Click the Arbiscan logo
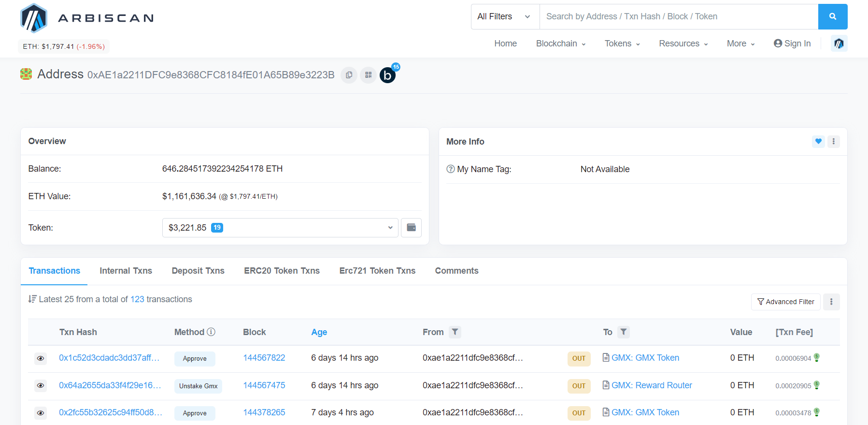Image resolution: width=868 pixels, height=425 pixels. pyautogui.click(x=87, y=18)
